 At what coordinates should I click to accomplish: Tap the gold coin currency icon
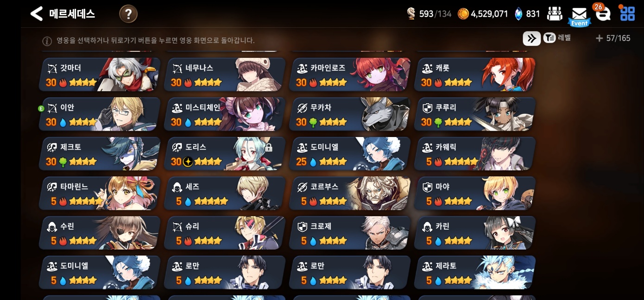(x=463, y=14)
